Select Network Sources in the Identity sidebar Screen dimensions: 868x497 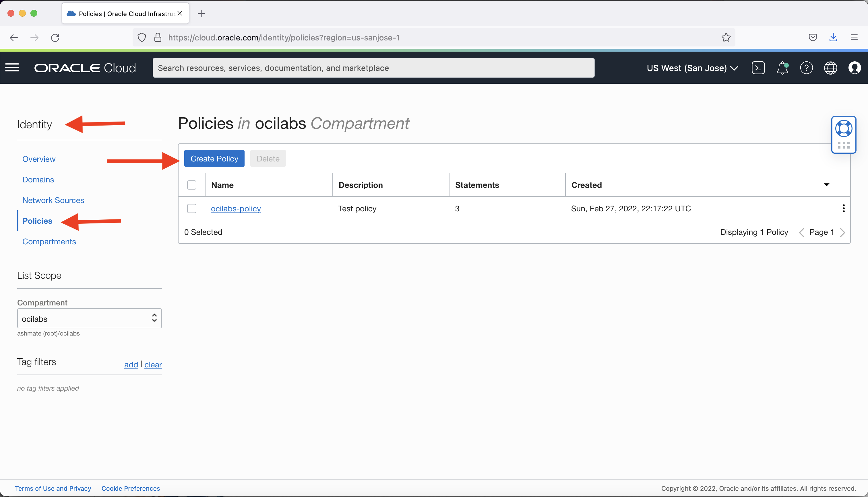[53, 200]
